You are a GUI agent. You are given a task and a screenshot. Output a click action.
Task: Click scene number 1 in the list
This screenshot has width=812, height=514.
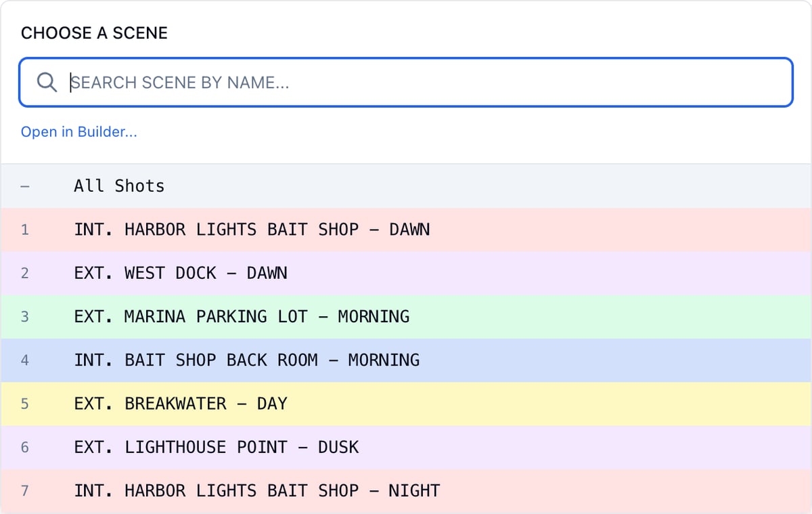25,230
